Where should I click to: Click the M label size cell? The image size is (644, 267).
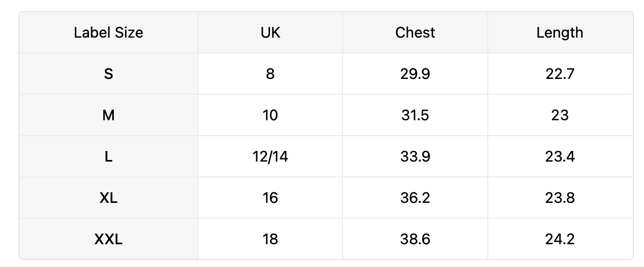click(x=109, y=115)
